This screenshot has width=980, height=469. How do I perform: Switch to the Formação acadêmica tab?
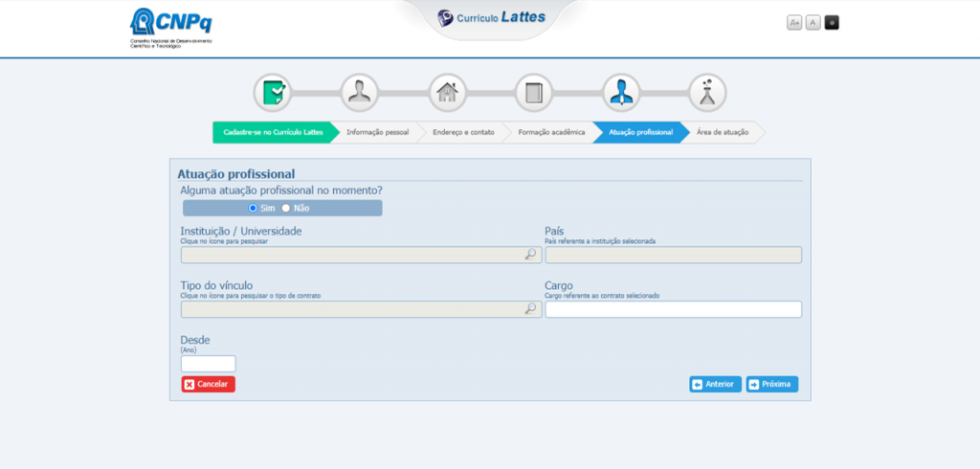[x=551, y=132]
